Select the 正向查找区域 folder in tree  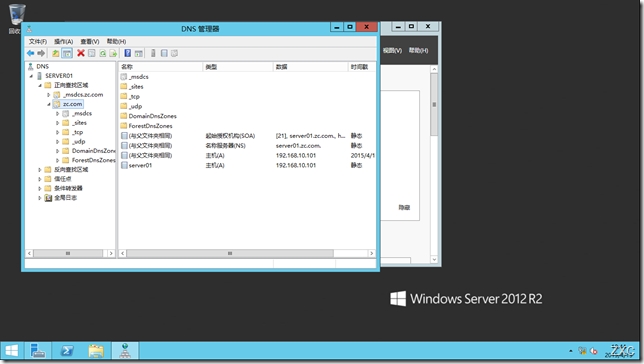71,85
